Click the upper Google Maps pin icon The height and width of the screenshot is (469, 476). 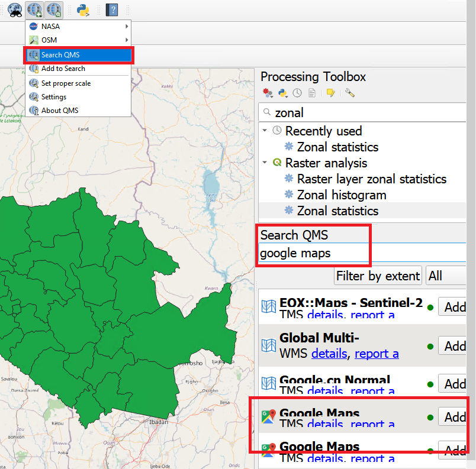[x=269, y=416]
